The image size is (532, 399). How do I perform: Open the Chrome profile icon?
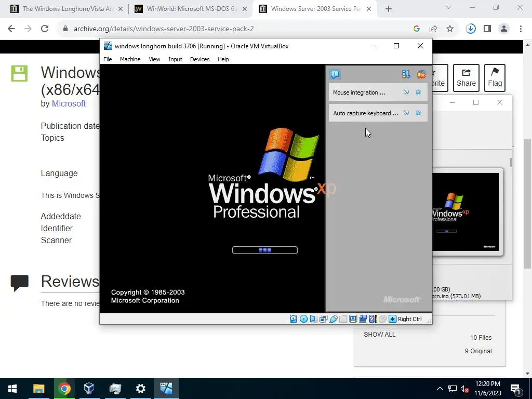(504, 29)
